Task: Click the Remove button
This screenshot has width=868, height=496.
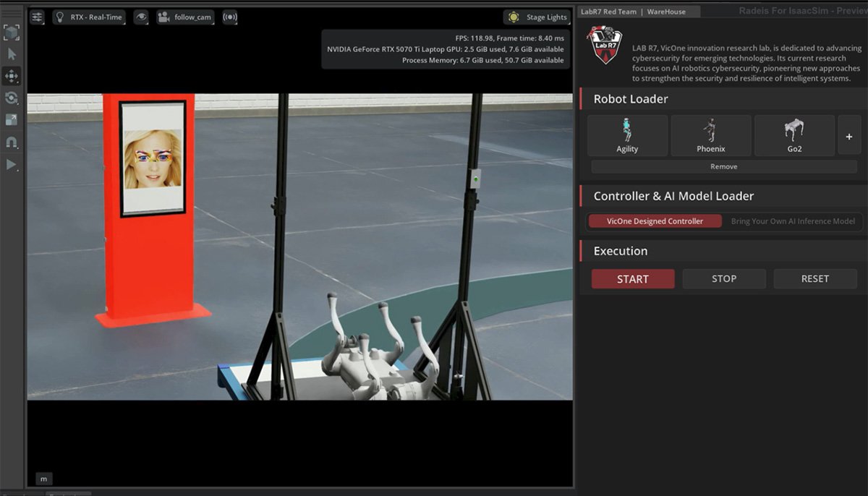Action: pyautogui.click(x=724, y=166)
